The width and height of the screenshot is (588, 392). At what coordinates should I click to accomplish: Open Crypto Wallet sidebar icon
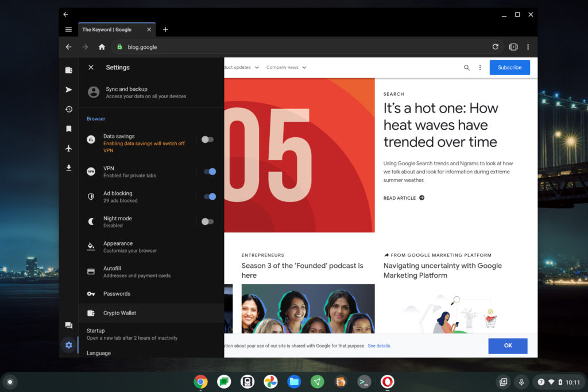[x=69, y=70]
